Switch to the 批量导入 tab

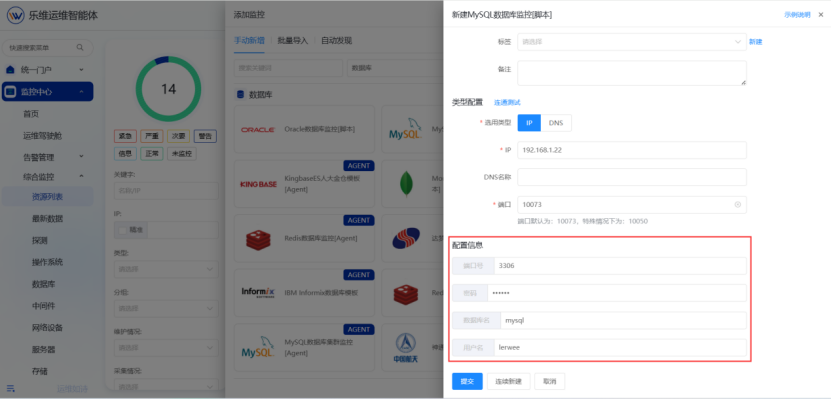(x=293, y=40)
